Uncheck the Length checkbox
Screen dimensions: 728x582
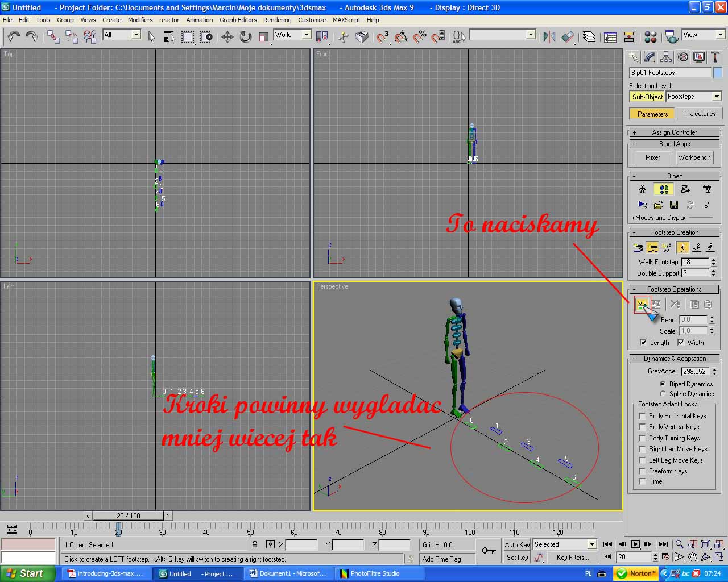[643, 343]
